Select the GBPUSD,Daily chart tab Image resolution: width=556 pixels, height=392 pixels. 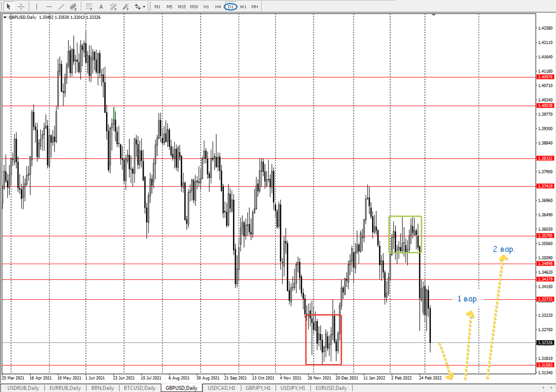pos(182,388)
